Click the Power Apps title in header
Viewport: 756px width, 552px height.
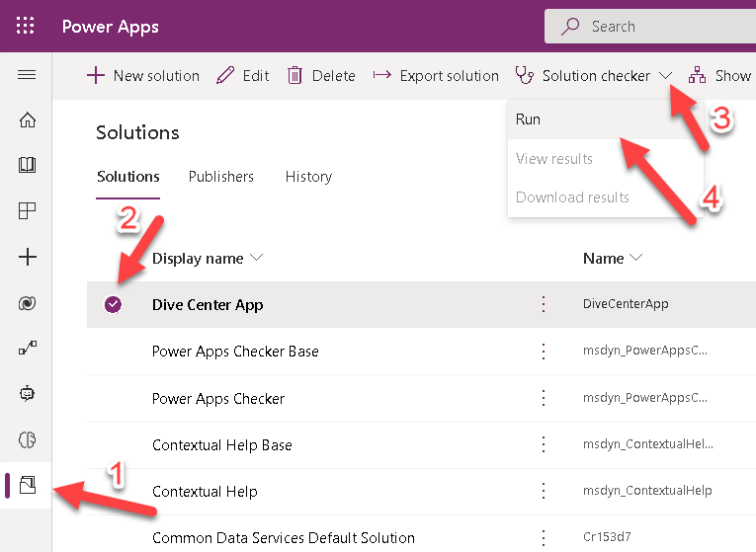pos(111,27)
